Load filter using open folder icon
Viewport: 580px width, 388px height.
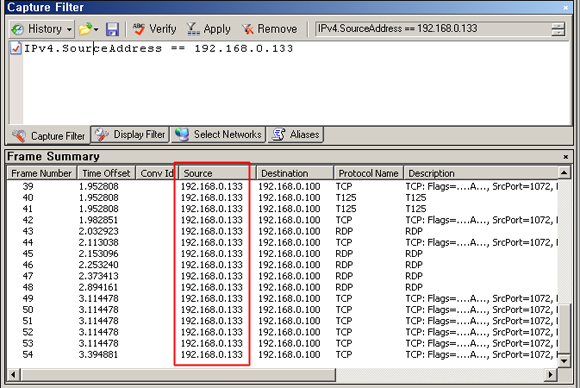point(85,29)
